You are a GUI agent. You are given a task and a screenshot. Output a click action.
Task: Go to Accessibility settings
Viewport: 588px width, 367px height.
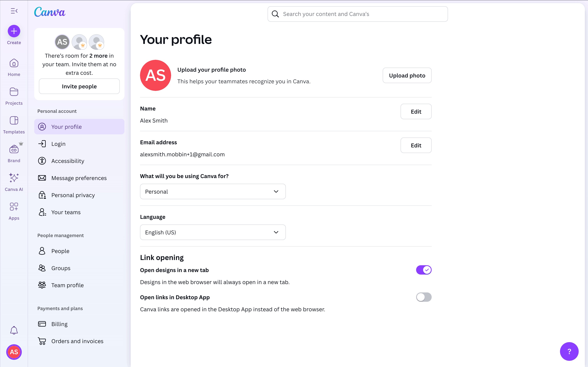click(68, 161)
